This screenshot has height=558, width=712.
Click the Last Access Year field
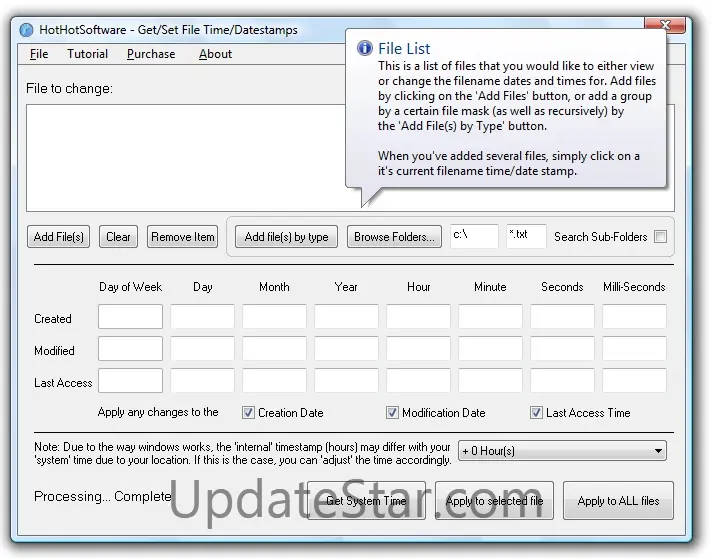tap(346, 380)
